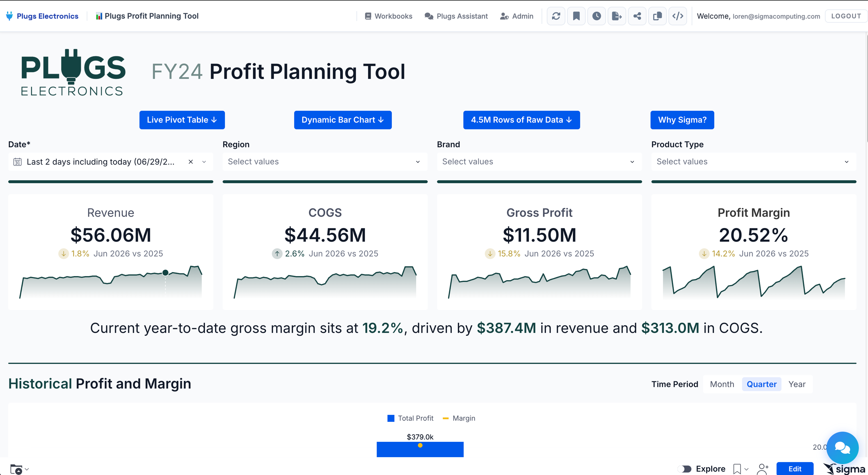Click the Dynamic Bar Chart button
Viewport: 868px width, 475px height.
343,120
